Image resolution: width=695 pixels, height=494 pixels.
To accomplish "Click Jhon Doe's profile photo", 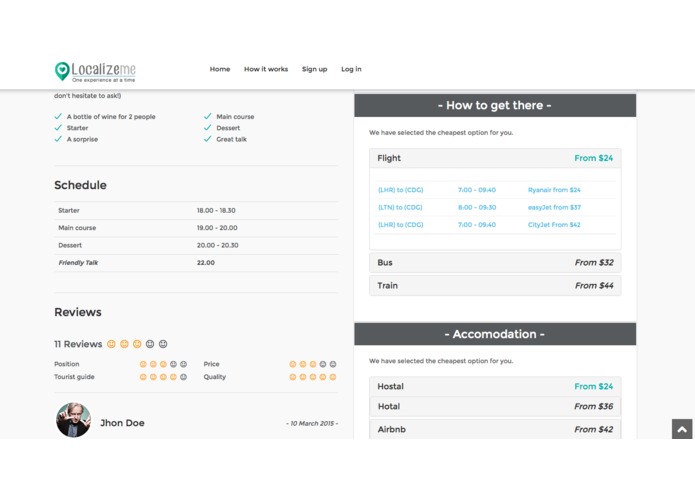I will point(74,420).
